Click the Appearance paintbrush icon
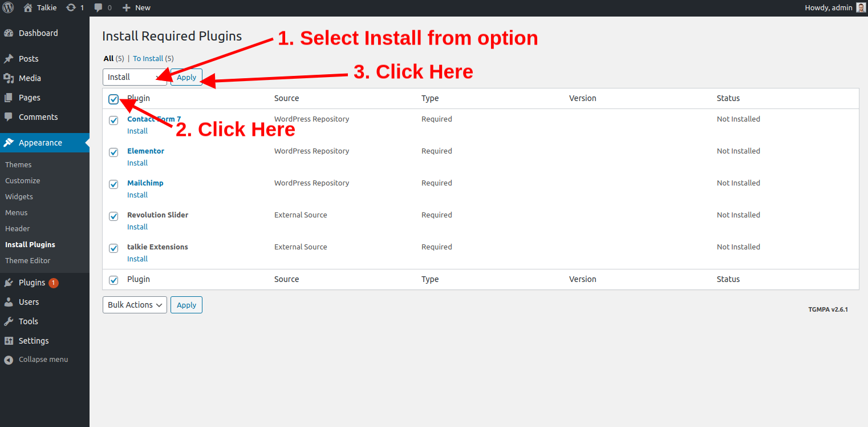Image resolution: width=868 pixels, height=427 pixels. (x=9, y=143)
